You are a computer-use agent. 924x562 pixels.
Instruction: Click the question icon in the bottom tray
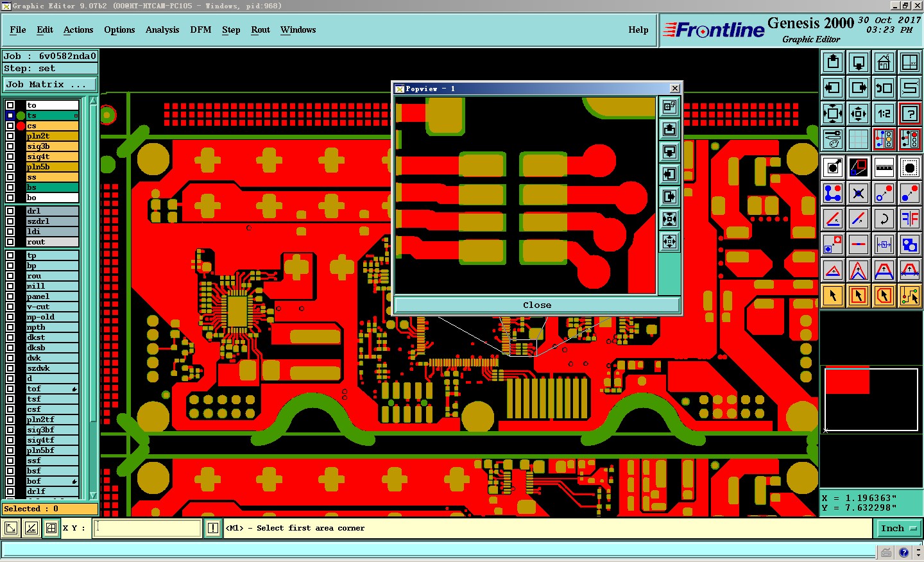[x=904, y=552]
